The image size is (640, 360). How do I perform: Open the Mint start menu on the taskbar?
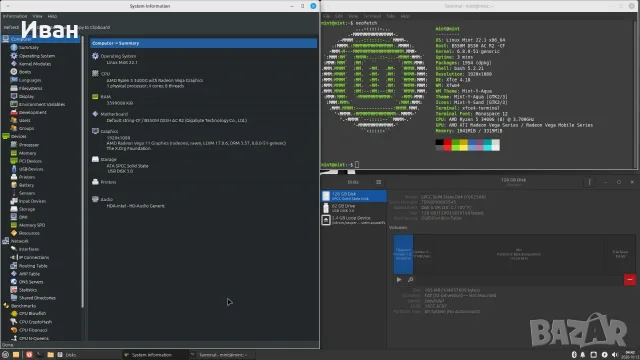5,355
